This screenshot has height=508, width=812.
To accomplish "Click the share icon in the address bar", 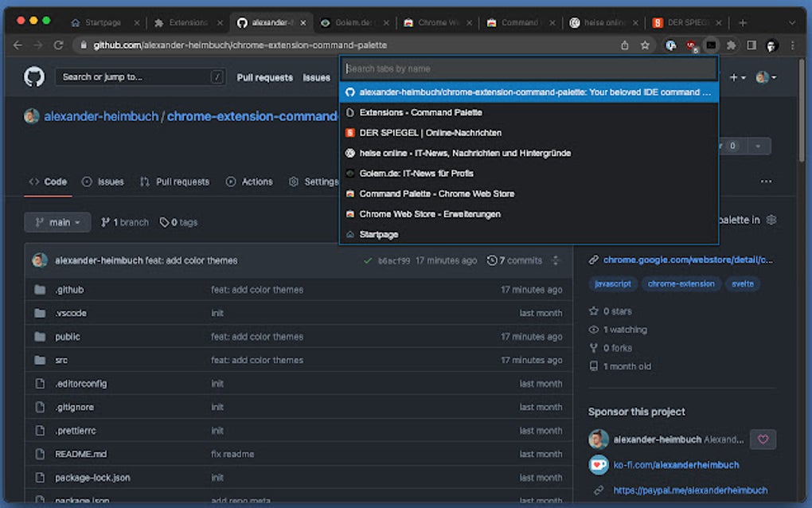I will tap(625, 46).
